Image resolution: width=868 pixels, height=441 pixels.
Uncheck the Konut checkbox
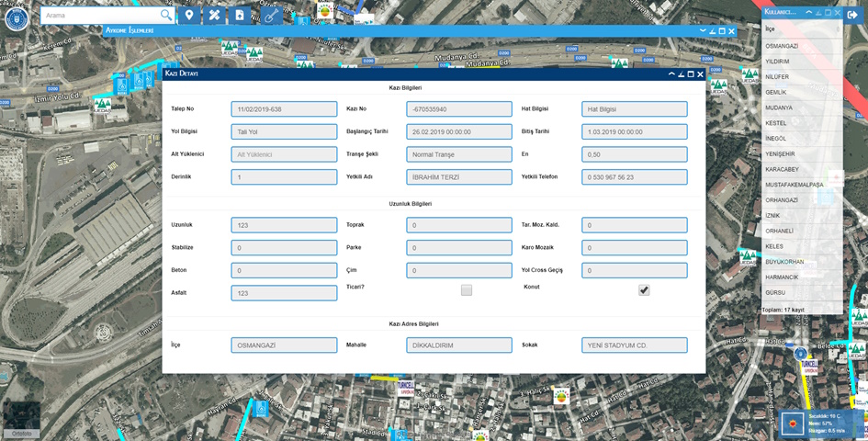pyautogui.click(x=644, y=290)
